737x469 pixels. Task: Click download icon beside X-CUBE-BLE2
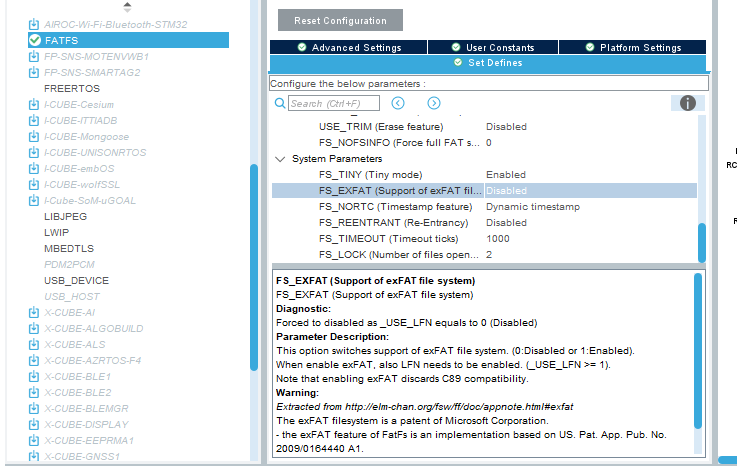[x=34, y=392]
